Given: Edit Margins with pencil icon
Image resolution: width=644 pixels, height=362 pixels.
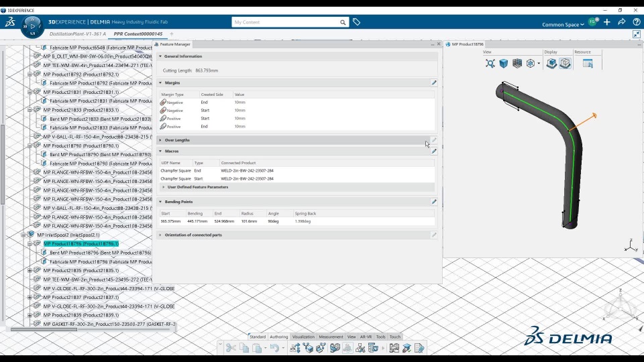Looking at the screenshot, I should (x=434, y=83).
